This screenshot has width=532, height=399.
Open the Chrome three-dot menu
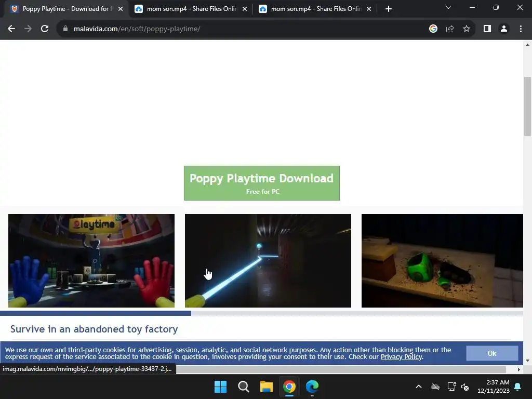521,29
